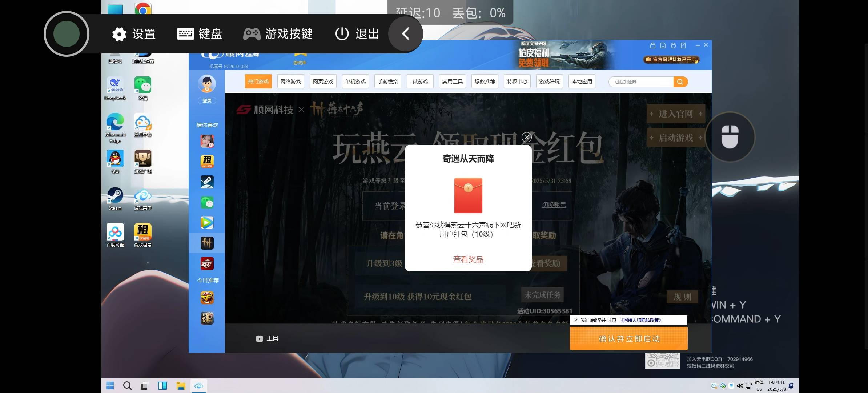Open the 键盘 virtual keyboard
The image size is (868, 393).
tap(200, 34)
